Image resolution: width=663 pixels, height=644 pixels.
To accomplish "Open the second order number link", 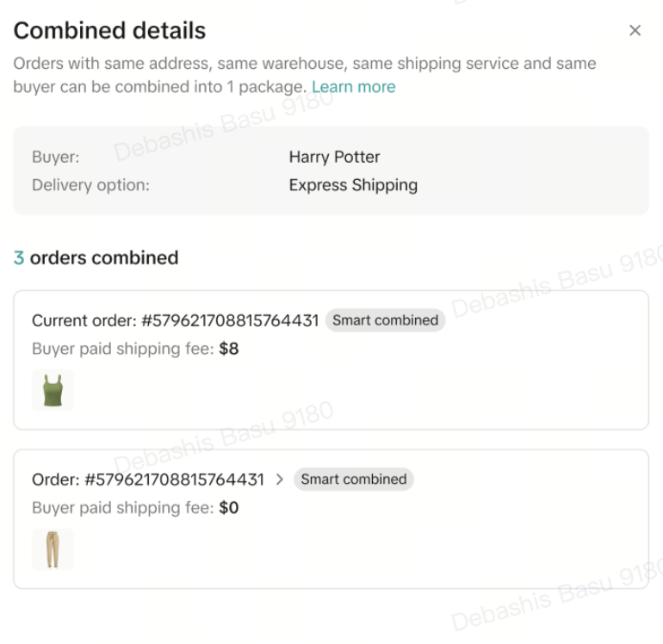I will pyautogui.click(x=174, y=480).
